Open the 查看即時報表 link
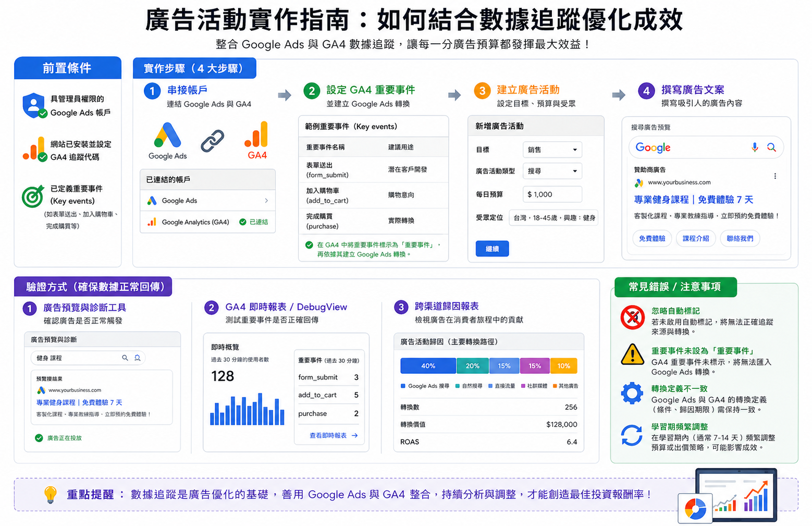 (334, 435)
